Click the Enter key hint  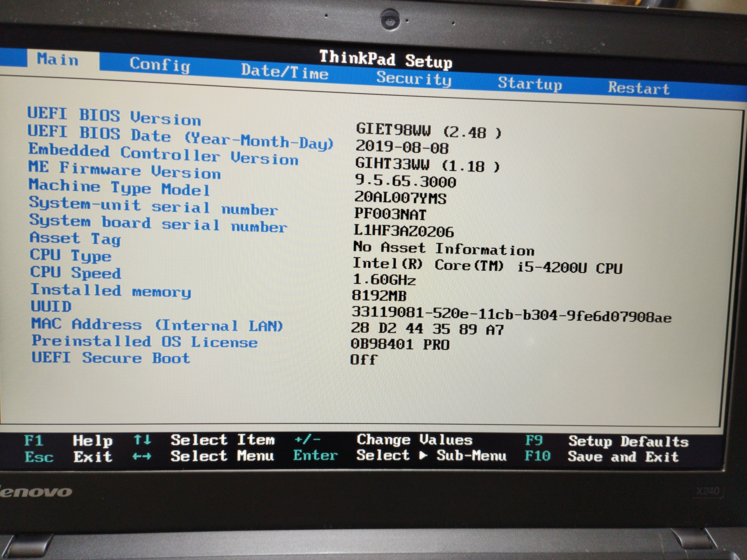[316, 455]
